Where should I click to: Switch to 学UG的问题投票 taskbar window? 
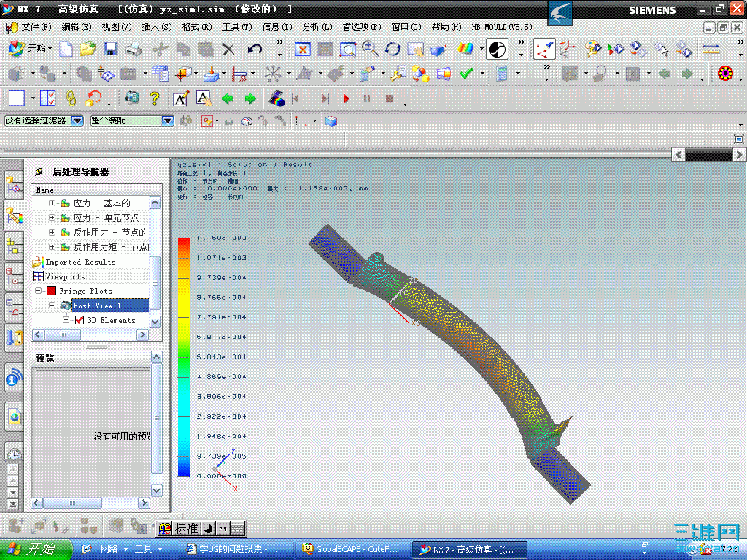tap(236, 549)
